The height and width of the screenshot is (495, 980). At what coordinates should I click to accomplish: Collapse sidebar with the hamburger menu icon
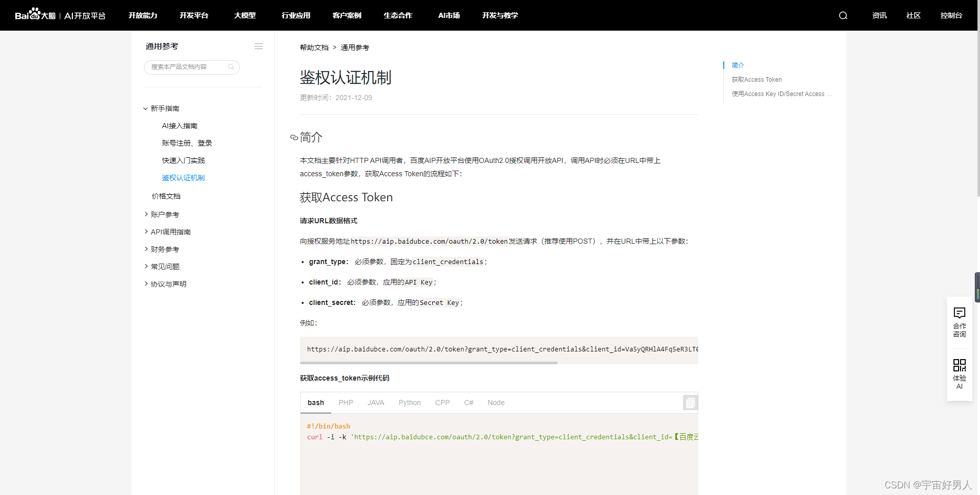pyautogui.click(x=259, y=46)
